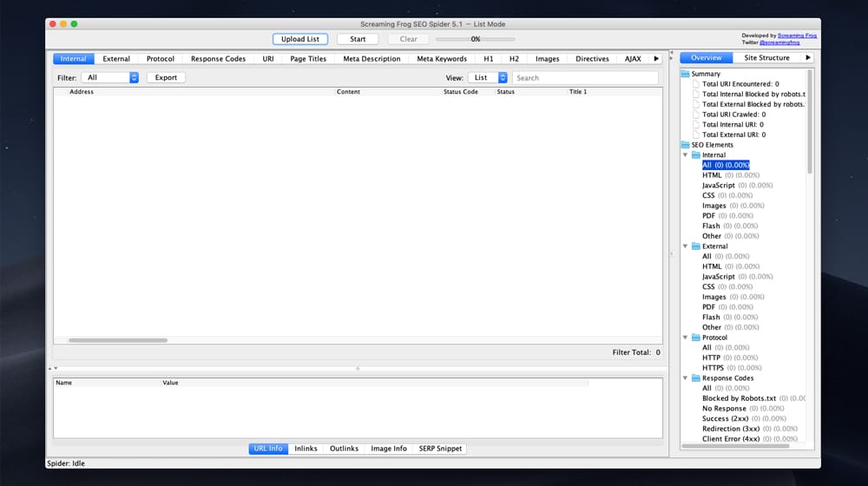This screenshot has width=868, height=486.
Task: Show more right panel tabs with arrow
Action: tap(807, 57)
